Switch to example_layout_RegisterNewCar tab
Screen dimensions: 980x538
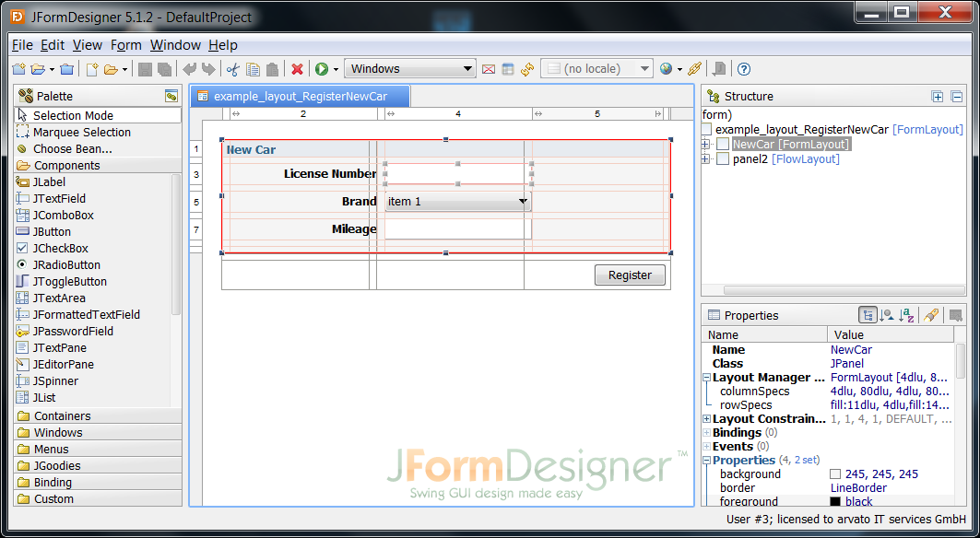[301, 96]
